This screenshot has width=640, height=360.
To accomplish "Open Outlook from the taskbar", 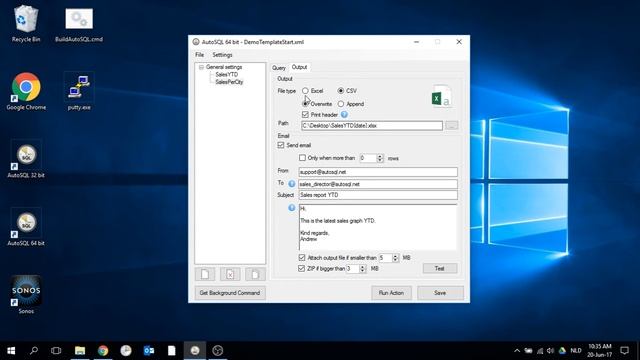I will (x=149, y=351).
